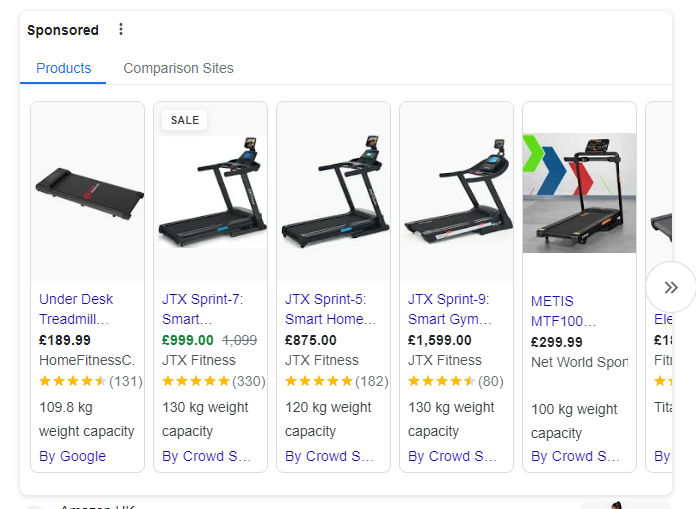Open the three-dot menu beside Sponsored
This screenshot has width=696, height=509.
click(x=121, y=30)
